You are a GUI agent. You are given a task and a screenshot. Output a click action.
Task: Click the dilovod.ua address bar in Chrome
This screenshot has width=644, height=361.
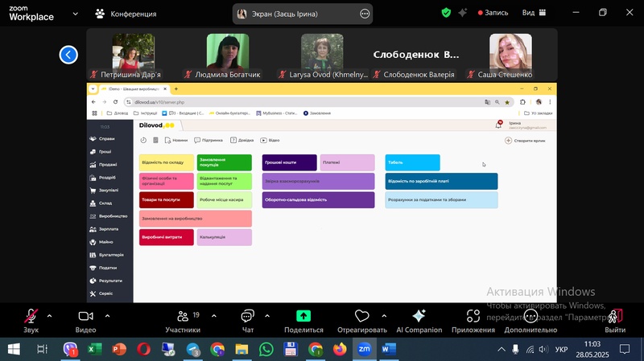(304, 102)
